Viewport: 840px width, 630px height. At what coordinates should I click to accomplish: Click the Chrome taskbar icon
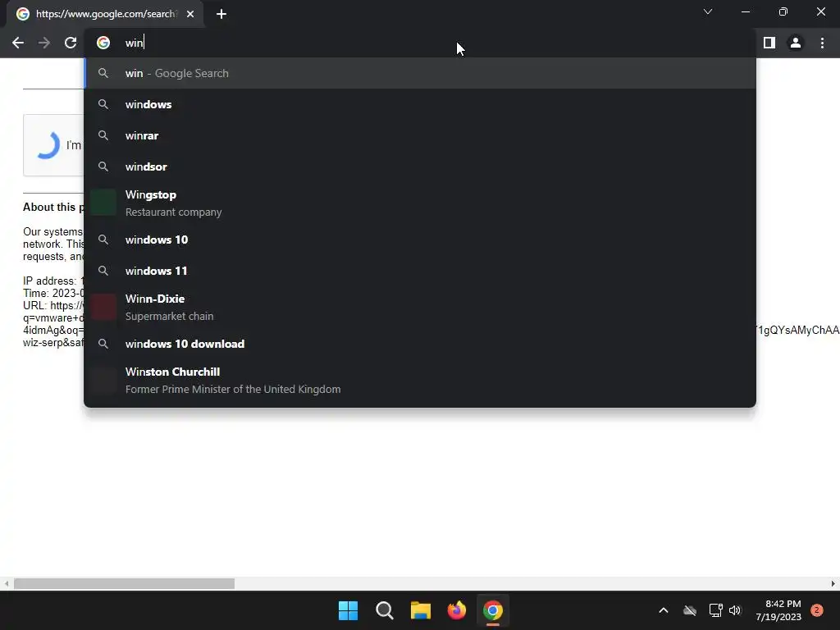pyautogui.click(x=493, y=610)
